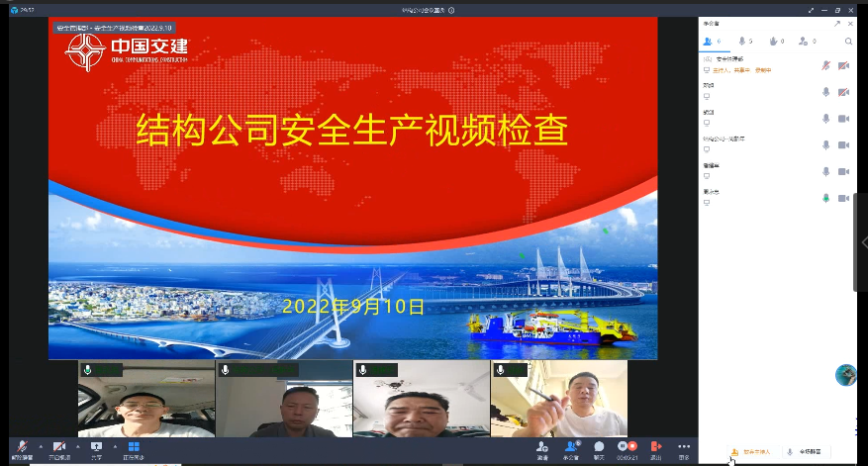Open the more options three-dot icon
The image size is (868, 466).
[x=684, y=447]
